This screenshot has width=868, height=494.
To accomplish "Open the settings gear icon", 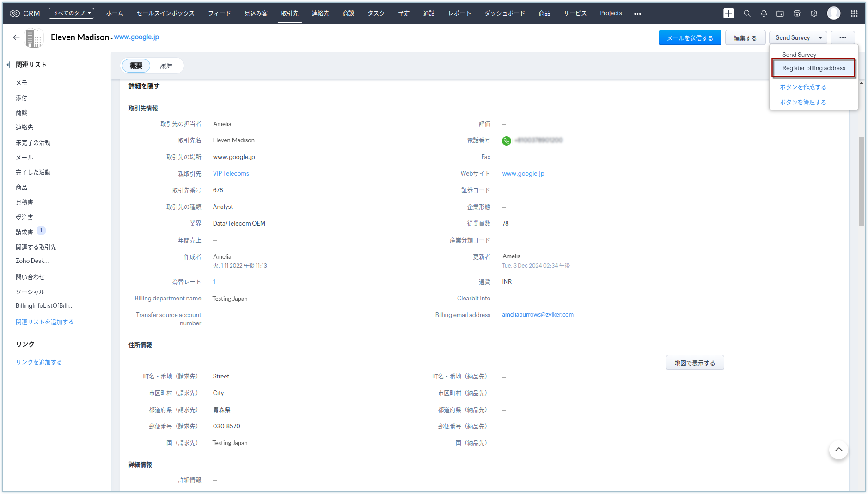I will pyautogui.click(x=814, y=13).
